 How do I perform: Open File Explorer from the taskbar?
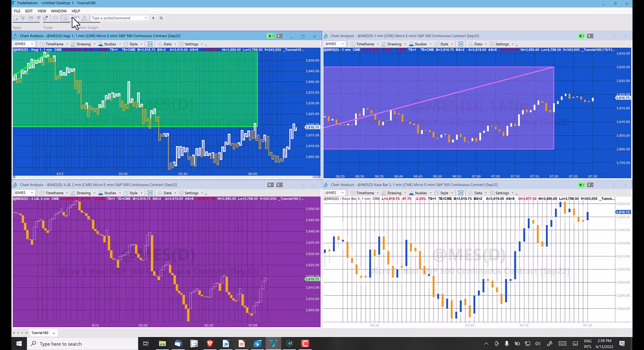[162, 344]
